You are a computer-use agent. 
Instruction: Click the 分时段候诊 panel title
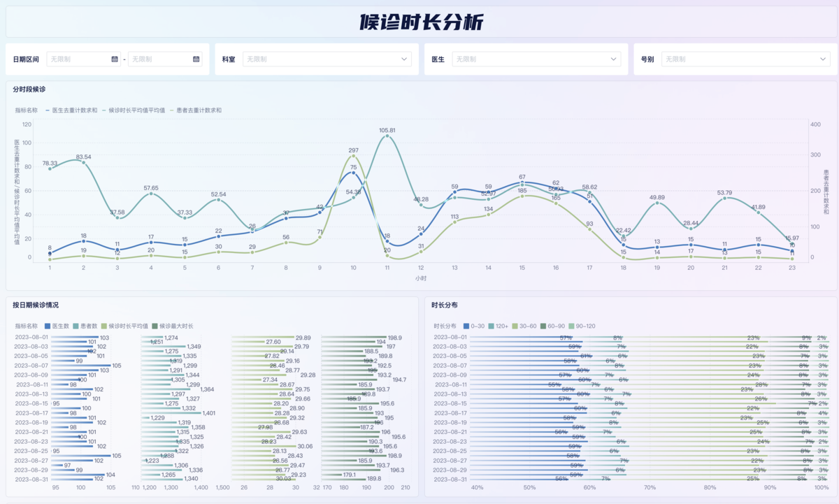[x=29, y=89]
